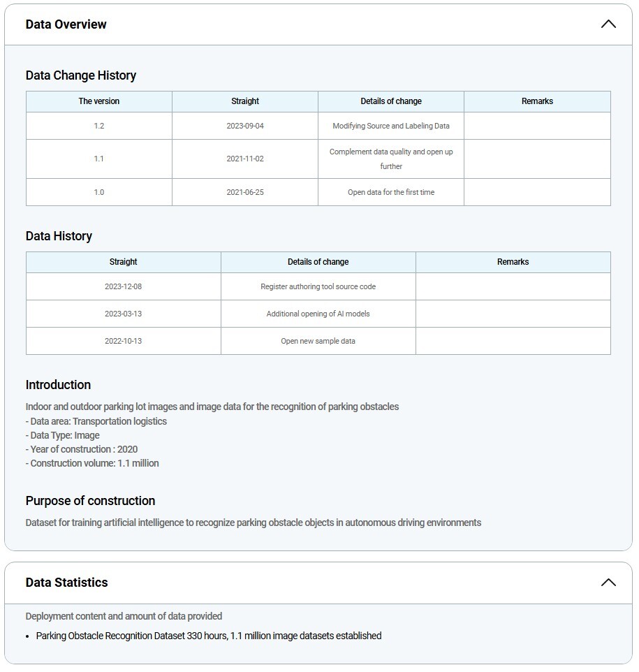Select the version 1.0 cell

tap(99, 192)
